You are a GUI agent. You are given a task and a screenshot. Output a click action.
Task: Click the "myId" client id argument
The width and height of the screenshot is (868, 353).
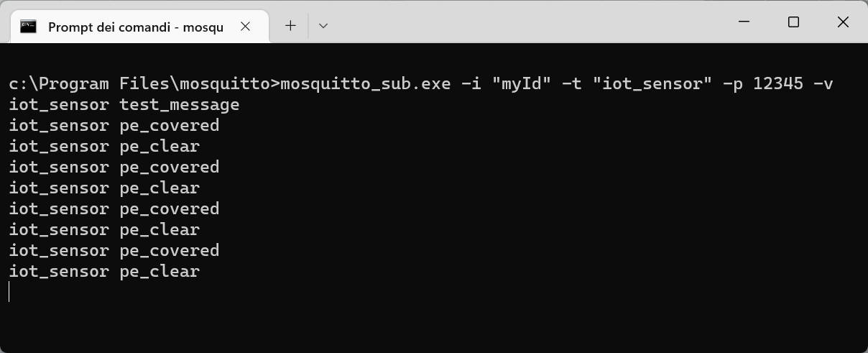[x=520, y=84]
